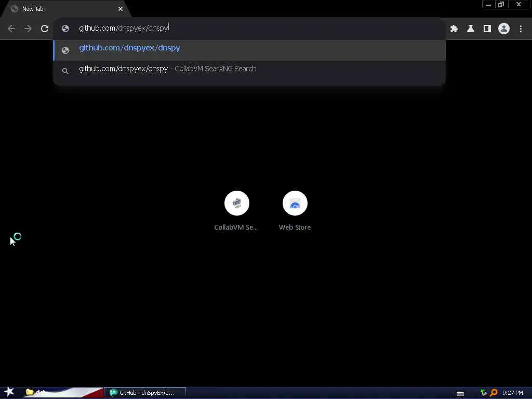The width and height of the screenshot is (532, 399).
Task: Open the Chrome three-dot menu
Action: coord(521,29)
